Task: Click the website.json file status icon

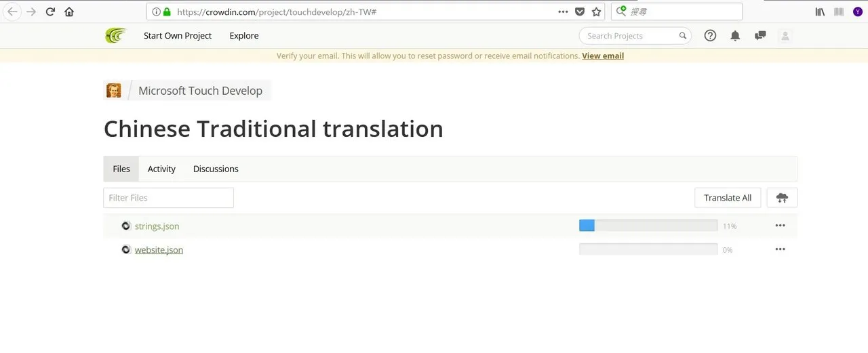Action: click(x=125, y=249)
